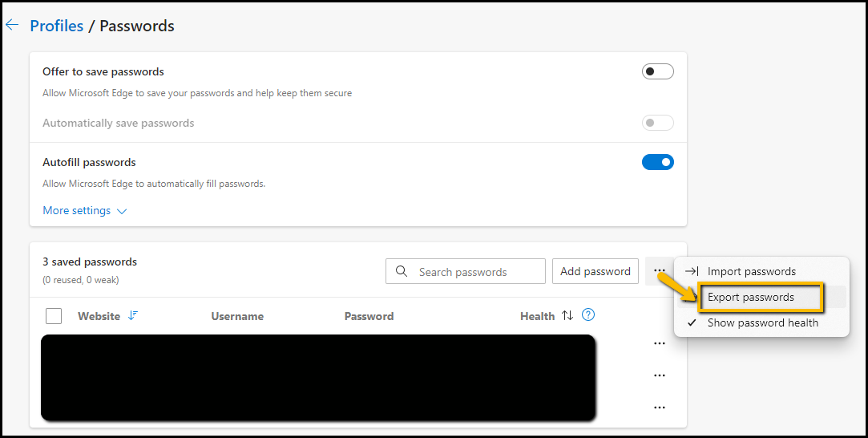The height and width of the screenshot is (438, 868).
Task: Tick the select-all checkbox beside Website
Action: (x=54, y=316)
